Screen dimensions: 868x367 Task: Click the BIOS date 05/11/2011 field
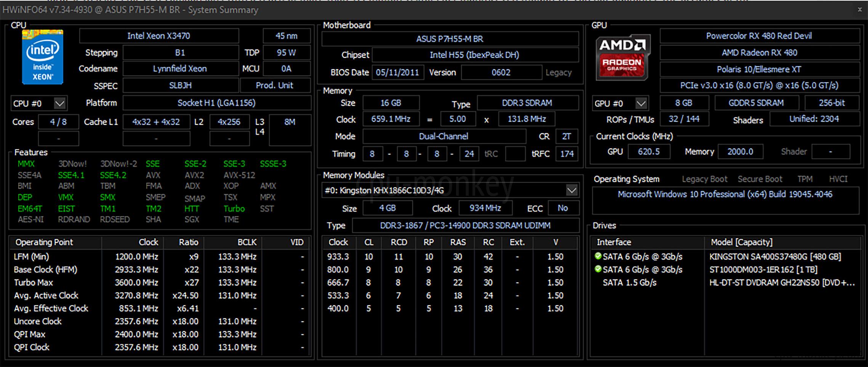point(397,72)
